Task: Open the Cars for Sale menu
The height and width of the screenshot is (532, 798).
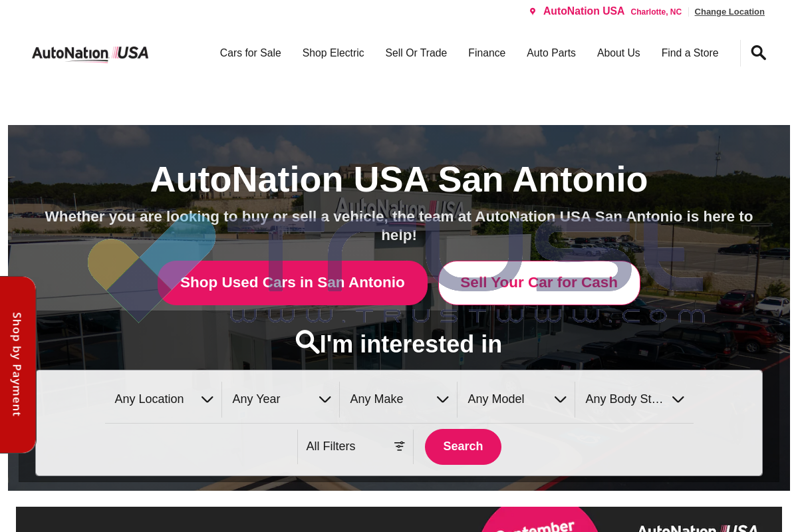Action: pos(251,53)
